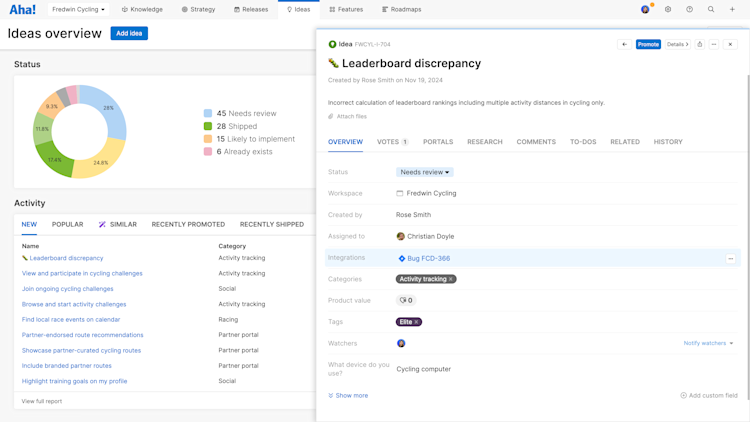The height and width of the screenshot is (422, 750).
Task: Click the search magnifier icon
Action: [711, 9]
